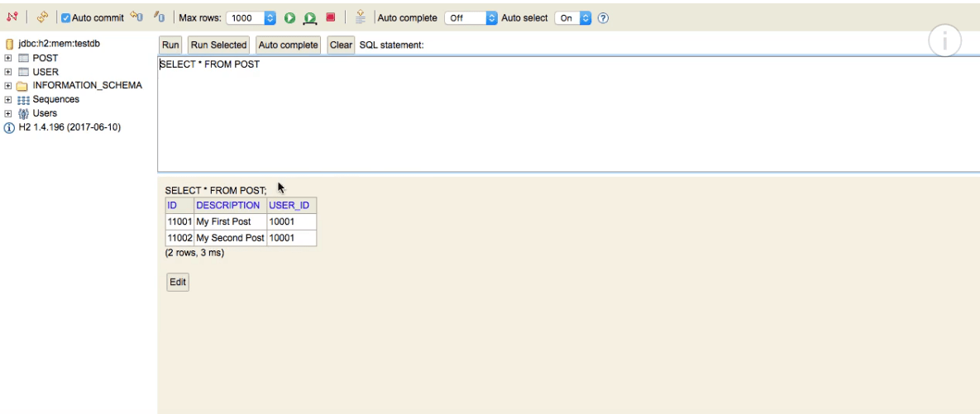Expand the Sequences node
The height and width of the screenshot is (414, 980).
pos(8,99)
